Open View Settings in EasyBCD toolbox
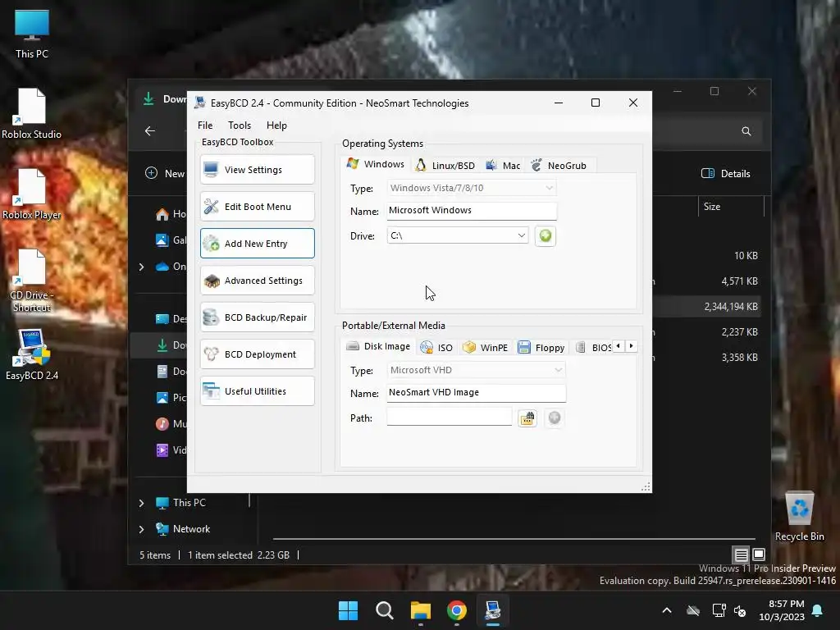Image resolution: width=840 pixels, height=630 pixels. [257, 170]
